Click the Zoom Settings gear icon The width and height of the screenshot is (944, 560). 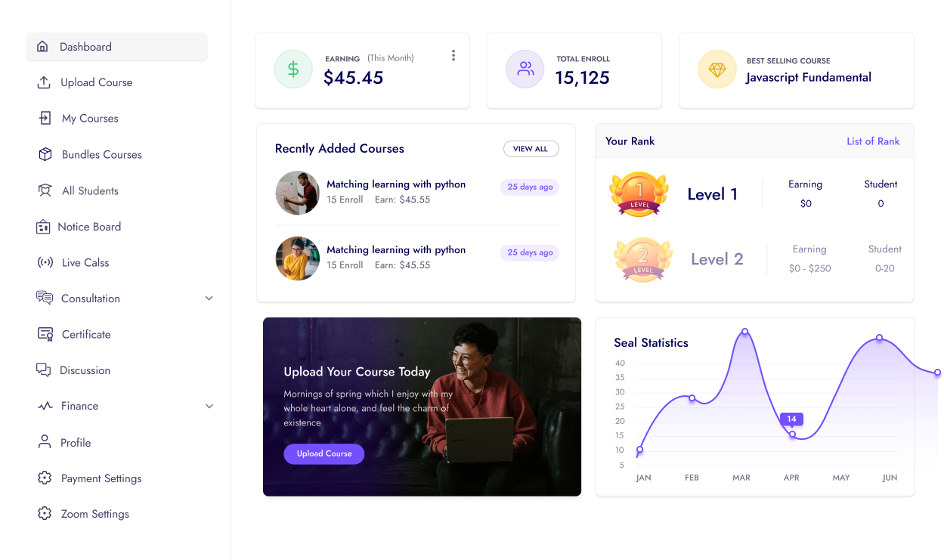click(x=45, y=514)
